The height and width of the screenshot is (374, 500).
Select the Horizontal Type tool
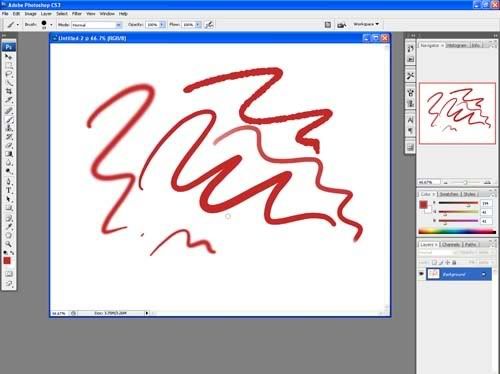point(9,190)
